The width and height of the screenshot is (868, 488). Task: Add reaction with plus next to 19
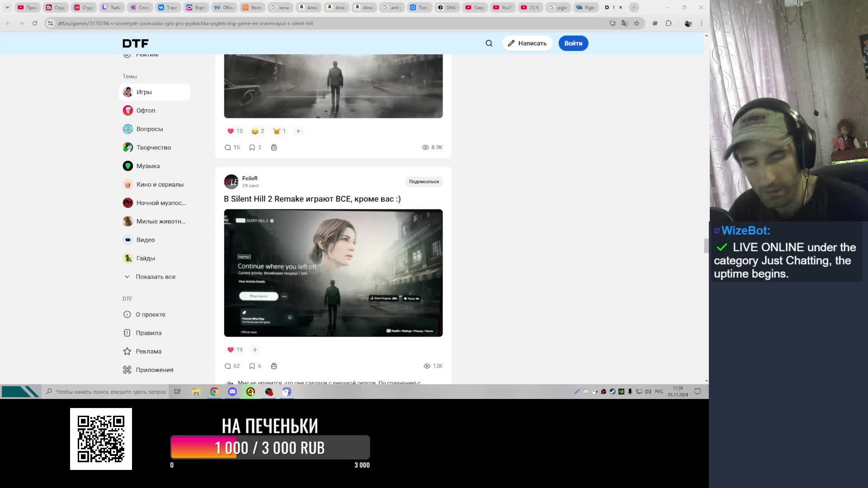click(255, 350)
